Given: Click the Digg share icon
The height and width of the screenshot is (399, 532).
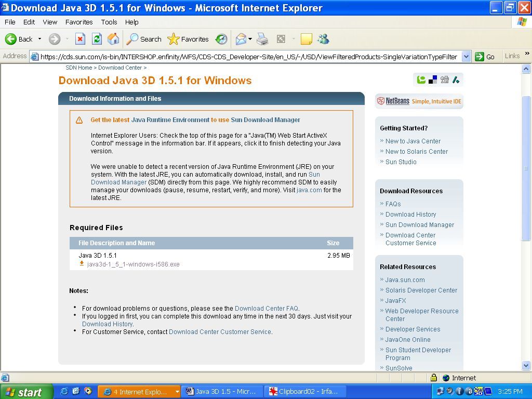Looking at the screenshot, I should [445, 79].
